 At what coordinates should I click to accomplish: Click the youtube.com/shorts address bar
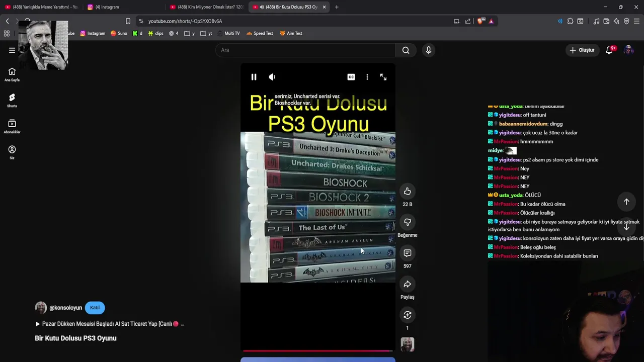[297, 21]
